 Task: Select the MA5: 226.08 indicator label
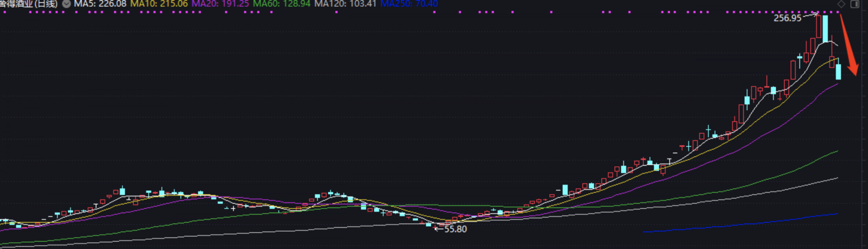(100, 4)
